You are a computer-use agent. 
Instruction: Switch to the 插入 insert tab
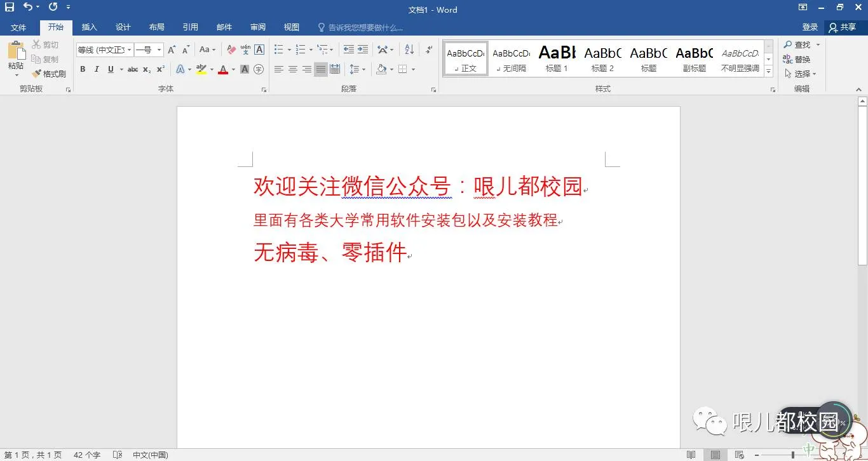tap(90, 27)
